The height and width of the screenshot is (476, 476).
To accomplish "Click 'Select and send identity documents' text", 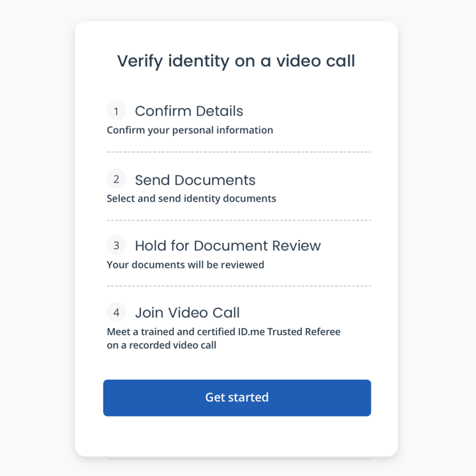I will [191, 198].
